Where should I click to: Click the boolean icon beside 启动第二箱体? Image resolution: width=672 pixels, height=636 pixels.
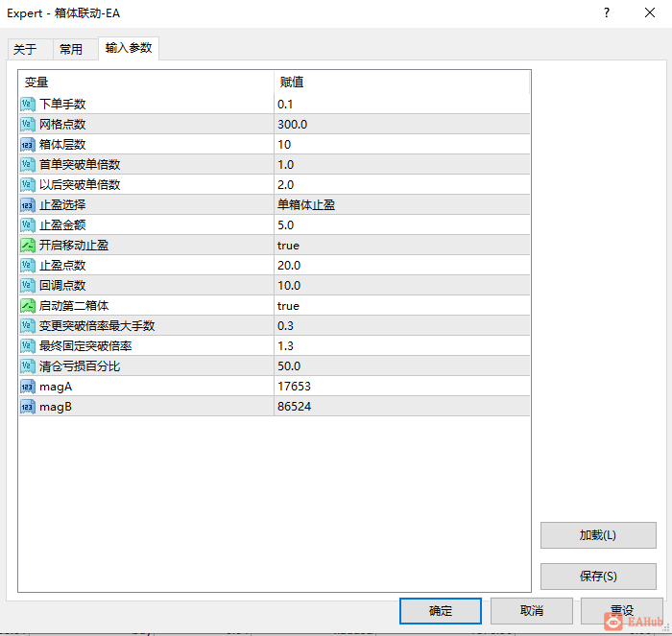[28, 305]
